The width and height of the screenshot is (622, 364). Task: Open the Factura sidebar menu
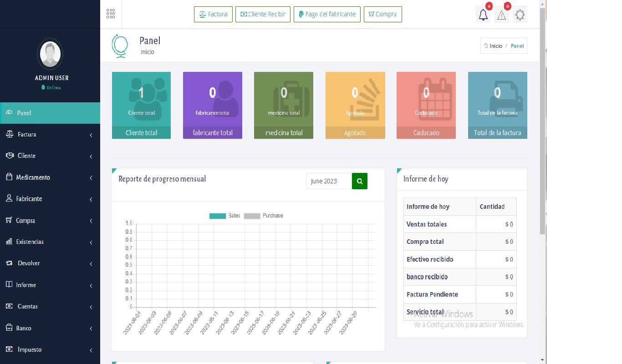(50, 134)
